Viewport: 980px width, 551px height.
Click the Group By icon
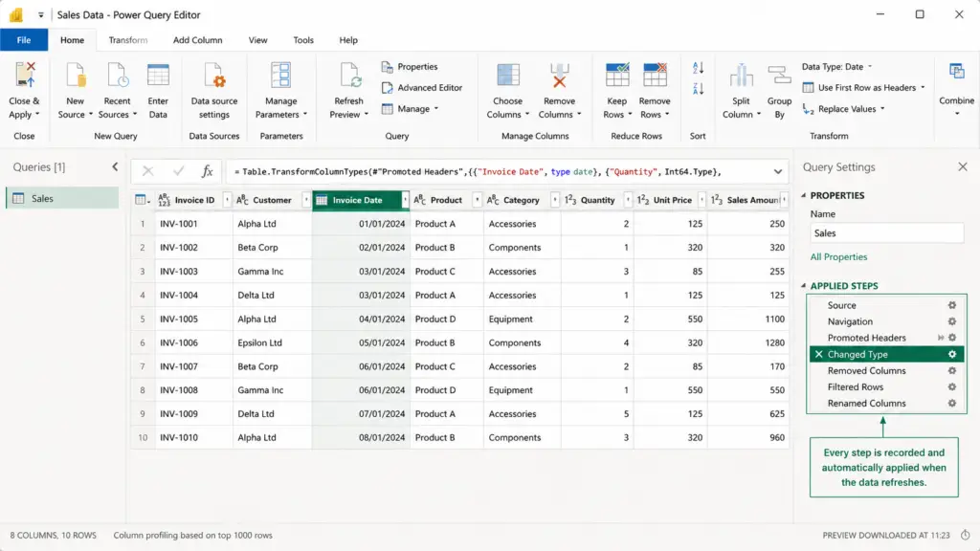pos(779,75)
